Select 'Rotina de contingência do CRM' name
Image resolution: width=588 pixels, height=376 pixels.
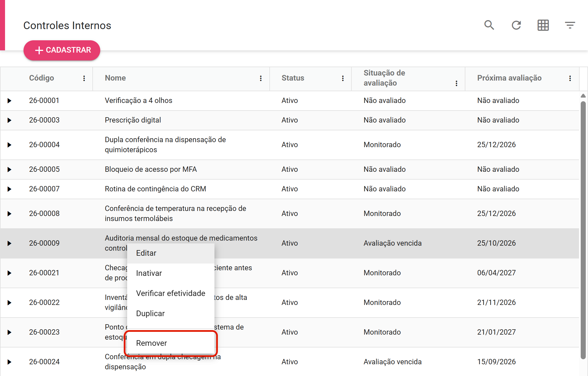coord(155,189)
